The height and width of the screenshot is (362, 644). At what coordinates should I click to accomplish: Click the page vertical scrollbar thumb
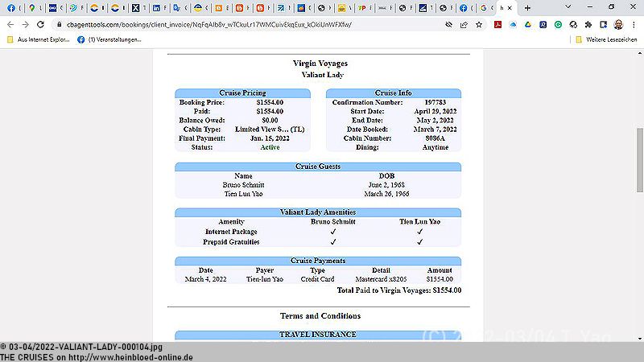click(x=639, y=159)
